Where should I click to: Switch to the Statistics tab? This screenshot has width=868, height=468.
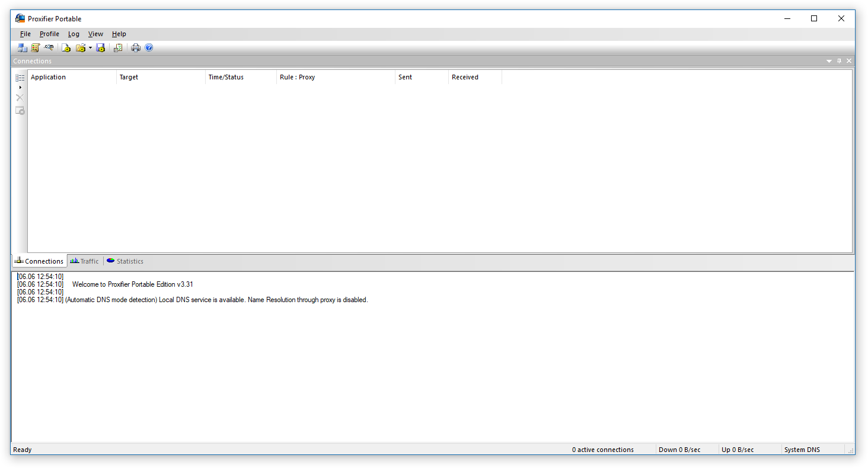pos(125,261)
